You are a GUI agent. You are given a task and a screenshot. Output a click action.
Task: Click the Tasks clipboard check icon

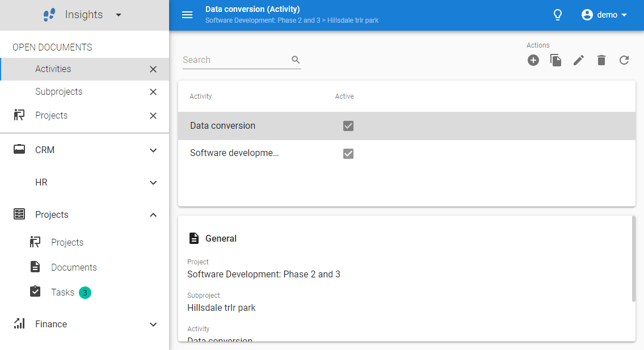(35, 291)
